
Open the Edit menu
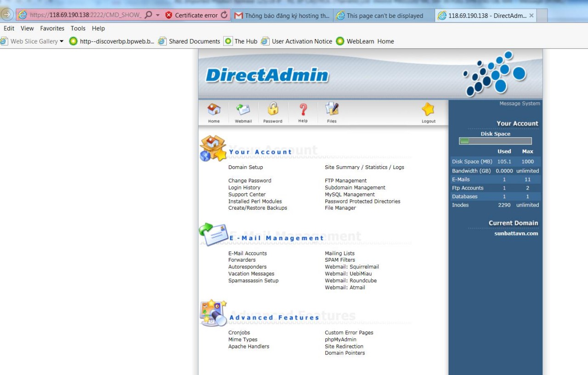click(9, 28)
